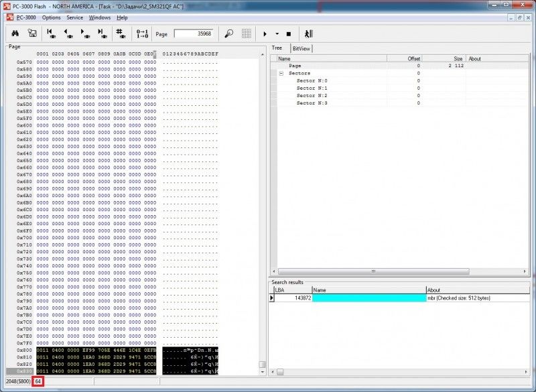The width and height of the screenshot is (536, 392).
Task: Click the row indicator arrow for LBA 143872
Action: click(272, 298)
